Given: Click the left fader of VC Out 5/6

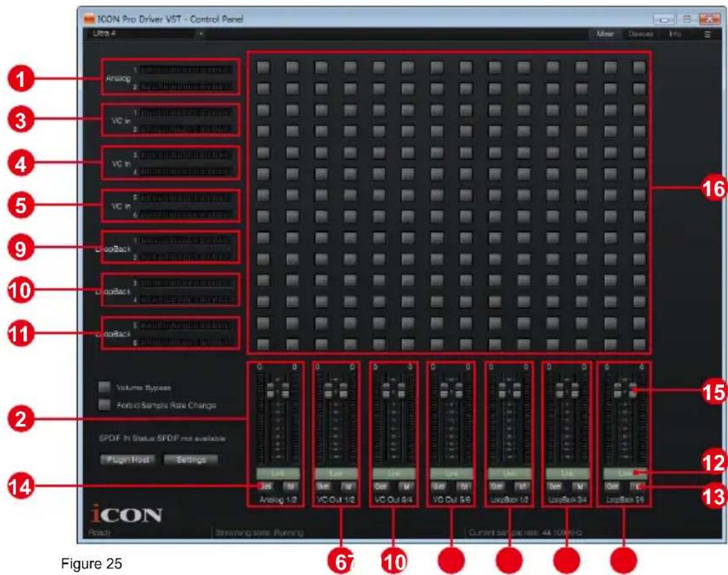Looking at the screenshot, I should pos(444,390).
